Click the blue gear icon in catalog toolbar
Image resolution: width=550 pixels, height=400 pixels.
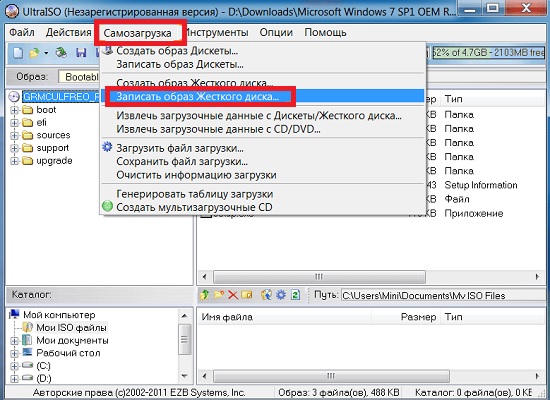[281, 295]
